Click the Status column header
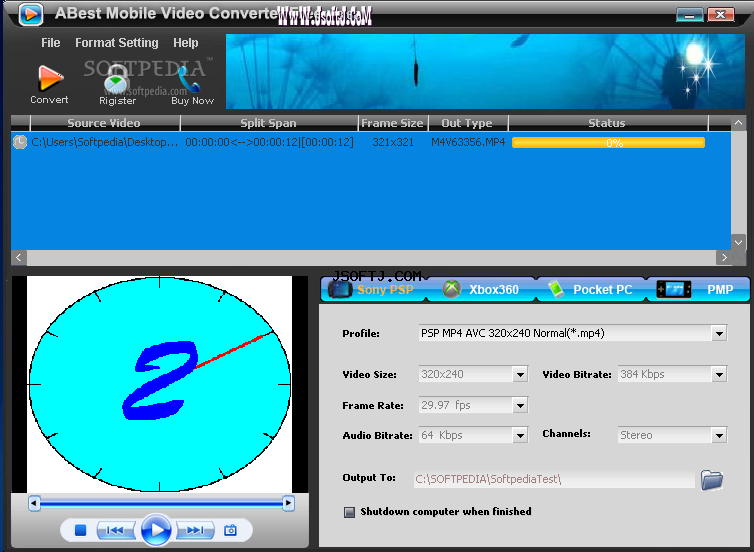Image resolution: width=754 pixels, height=552 pixels. click(x=607, y=123)
